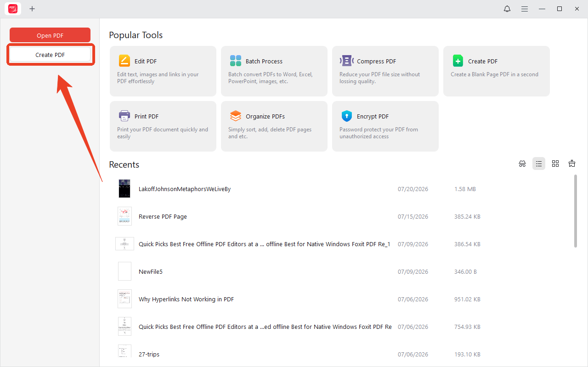
Task: Click the Print PDF printer icon
Action: pyautogui.click(x=124, y=116)
